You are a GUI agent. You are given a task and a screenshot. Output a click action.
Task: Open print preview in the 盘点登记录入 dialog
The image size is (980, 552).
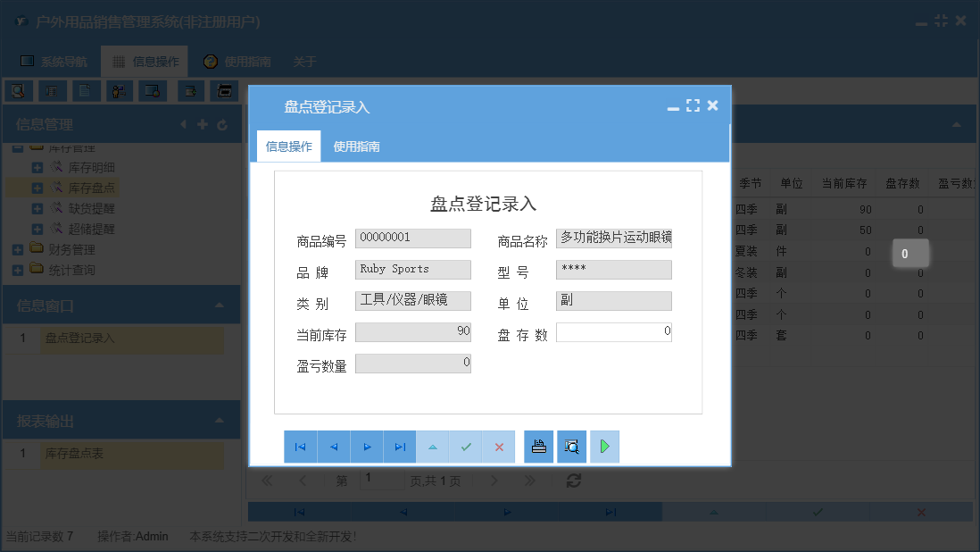[x=571, y=446]
